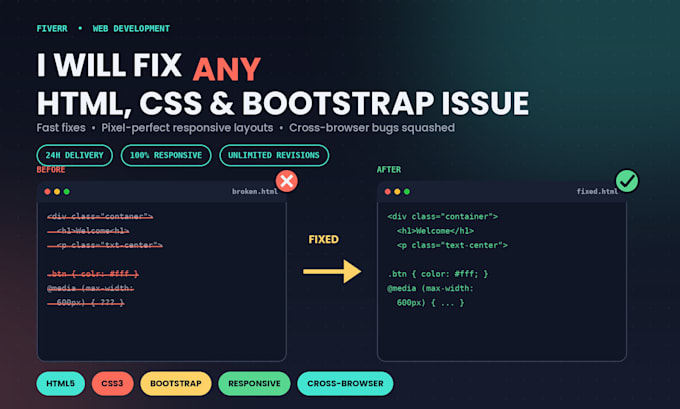Click the 'Fast fixes' subtitle text
Image resolution: width=680 pixels, height=409 pixels.
(x=61, y=128)
